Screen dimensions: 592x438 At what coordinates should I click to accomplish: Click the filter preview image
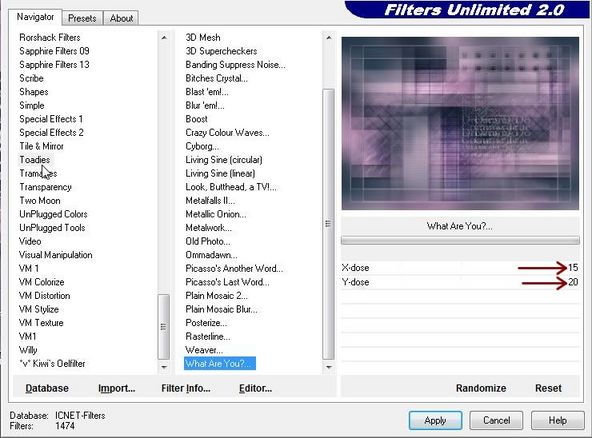tap(460, 123)
